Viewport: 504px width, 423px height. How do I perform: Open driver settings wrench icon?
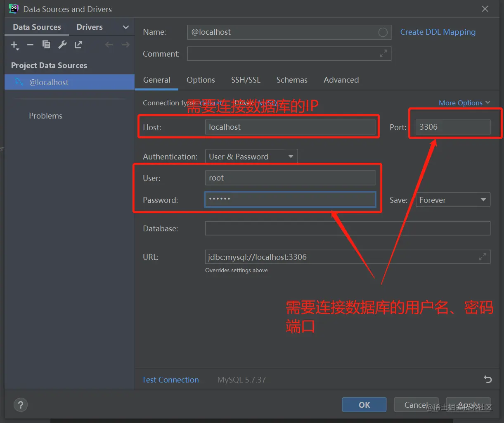point(62,45)
